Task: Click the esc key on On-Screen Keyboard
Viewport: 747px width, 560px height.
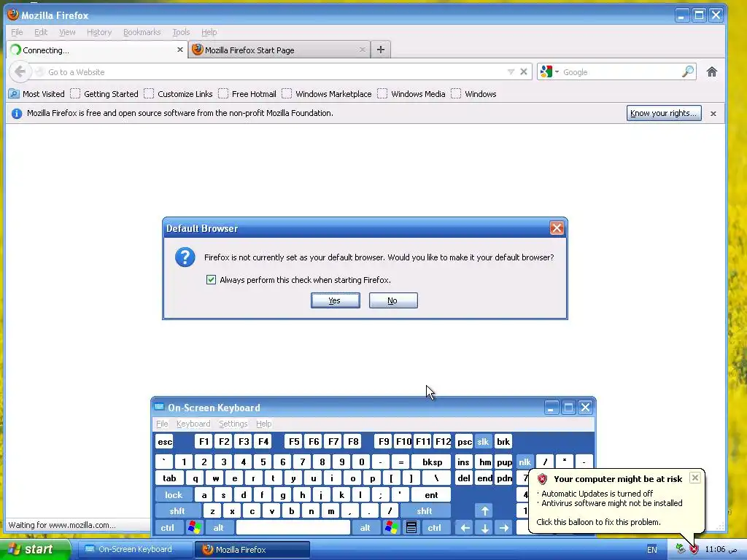Action: [x=165, y=441]
